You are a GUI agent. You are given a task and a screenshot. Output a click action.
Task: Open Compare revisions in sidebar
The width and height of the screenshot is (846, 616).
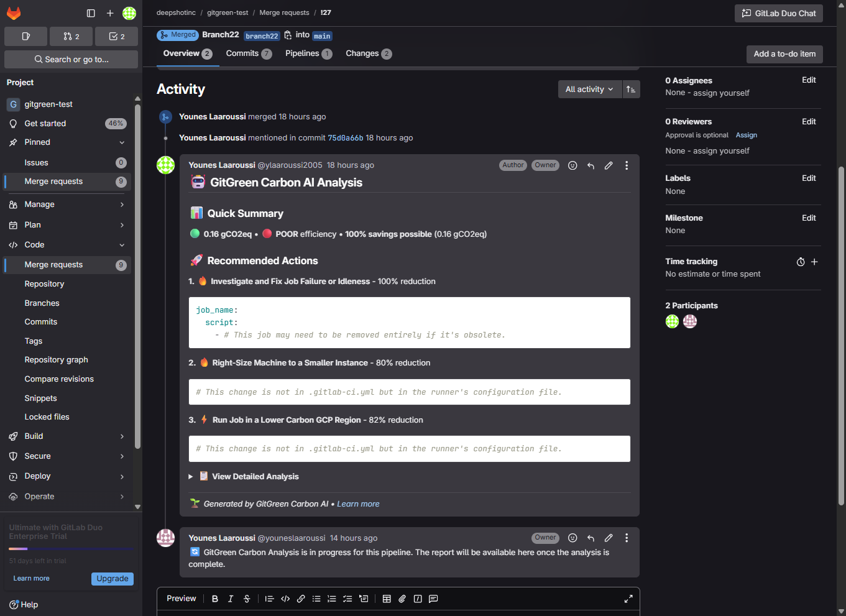click(x=59, y=379)
